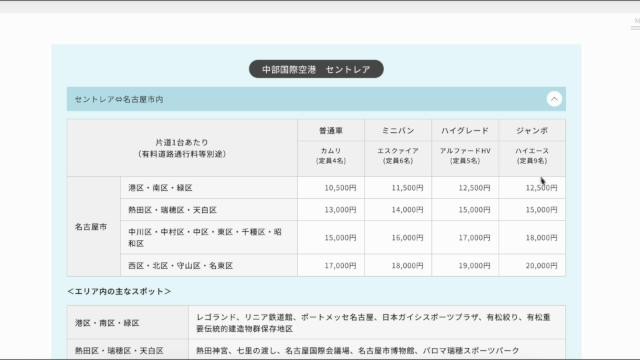The height and width of the screenshot is (360, 640).
Task: Collapse the セントレア⇔名古屋市内 section chevron
Action: pyautogui.click(x=554, y=99)
